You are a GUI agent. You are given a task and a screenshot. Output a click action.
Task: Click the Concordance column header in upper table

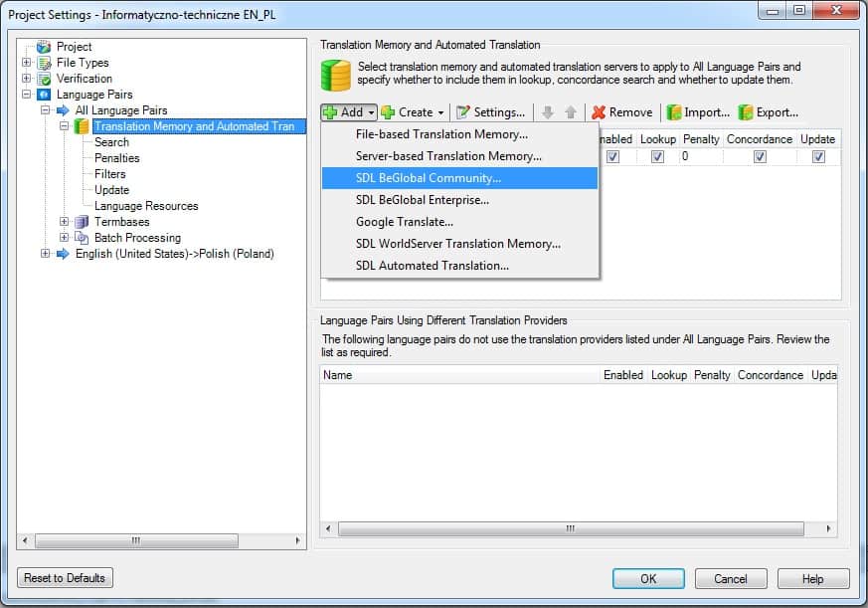pos(760,139)
